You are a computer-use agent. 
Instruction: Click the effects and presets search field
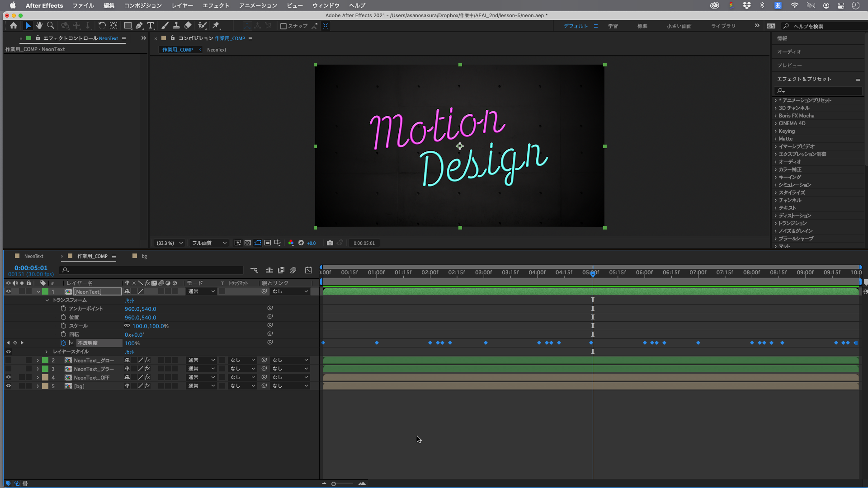click(818, 90)
